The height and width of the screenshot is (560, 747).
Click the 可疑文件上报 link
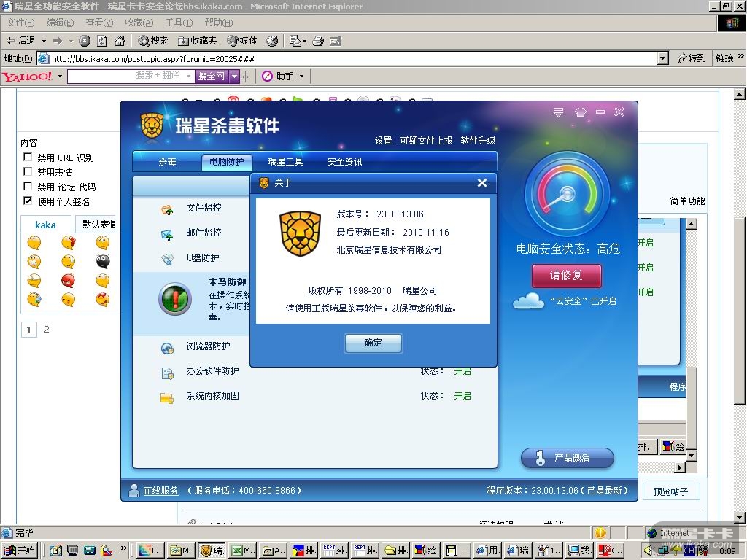click(426, 141)
